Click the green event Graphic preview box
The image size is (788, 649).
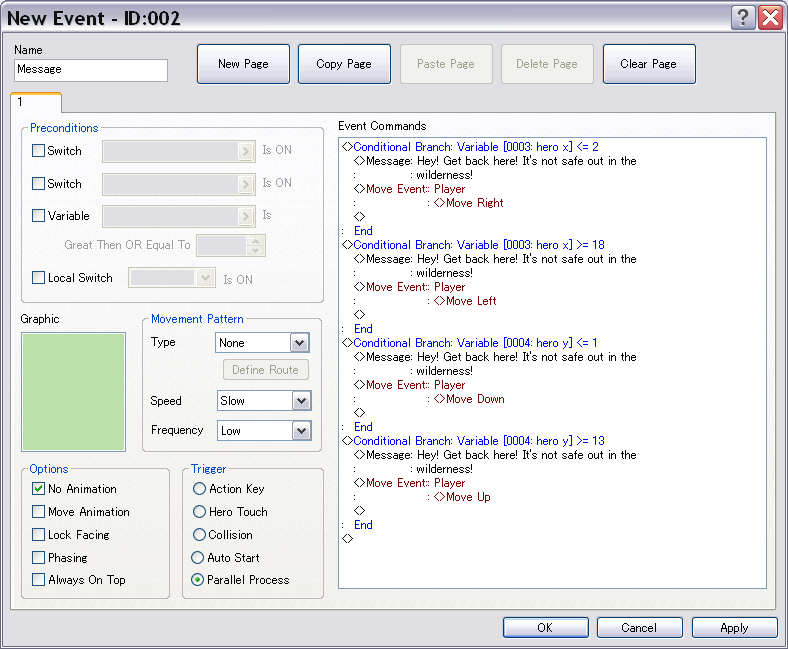click(x=73, y=392)
